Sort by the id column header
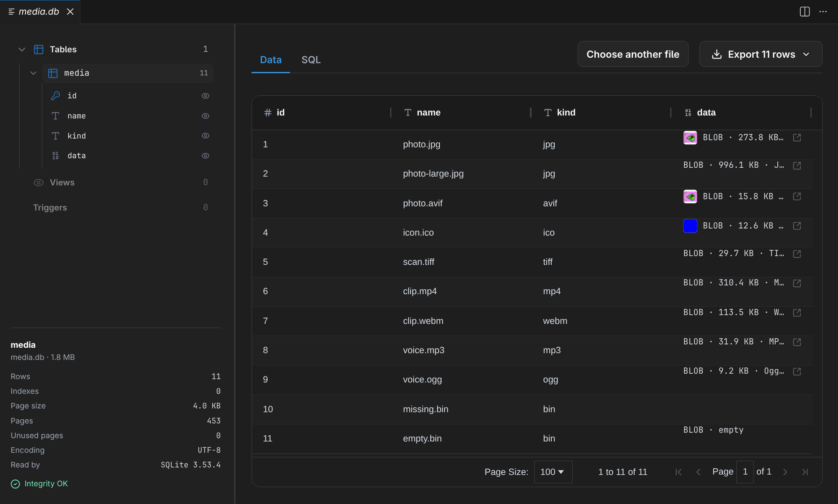The width and height of the screenshot is (838, 504). click(x=280, y=113)
